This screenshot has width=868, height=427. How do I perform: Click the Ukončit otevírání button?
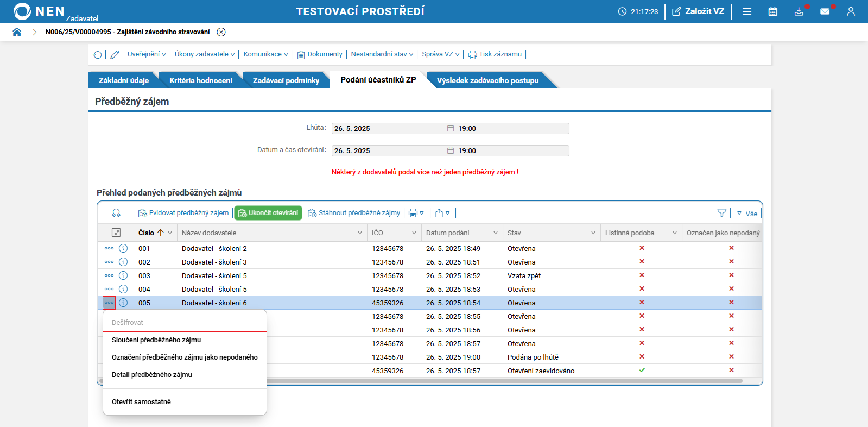coord(268,213)
